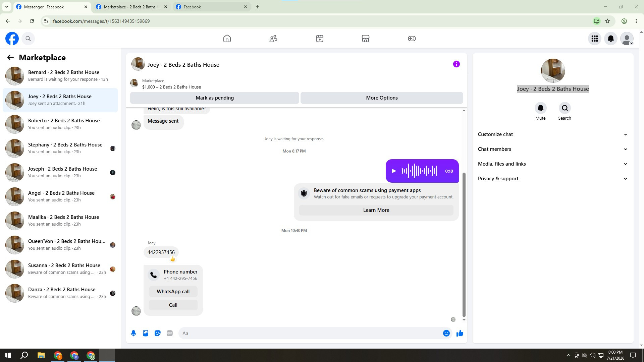Image resolution: width=644 pixels, height=362 pixels.
Task: Open the sticker picker
Action: tap(158, 333)
